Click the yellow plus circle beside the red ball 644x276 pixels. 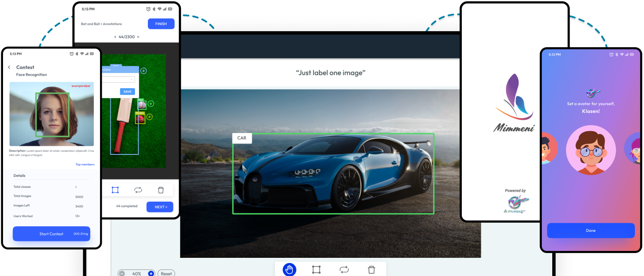pos(149,117)
